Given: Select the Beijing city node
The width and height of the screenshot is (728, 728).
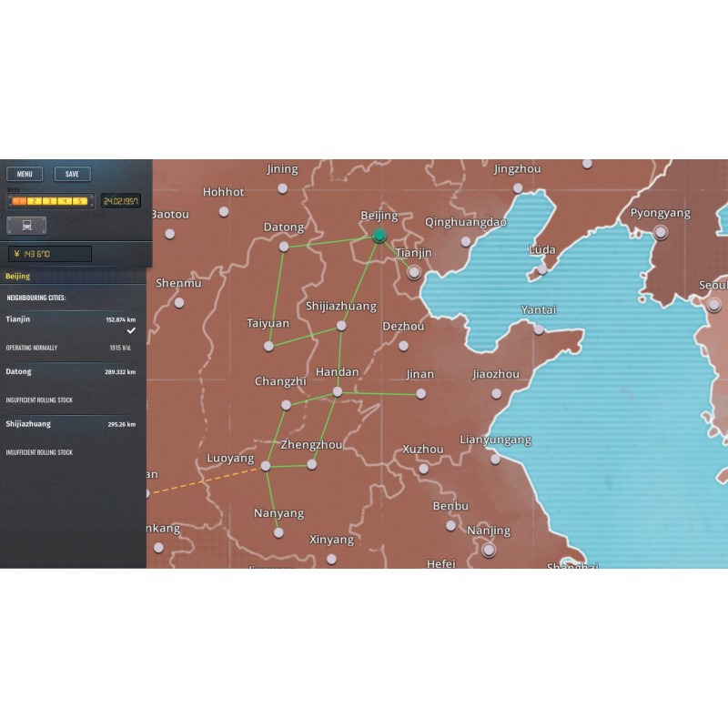Looking at the screenshot, I should coord(379,236).
